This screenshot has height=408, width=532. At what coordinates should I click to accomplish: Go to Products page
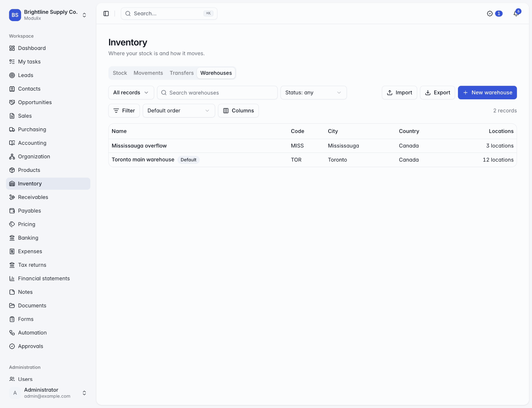pos(48,170)
